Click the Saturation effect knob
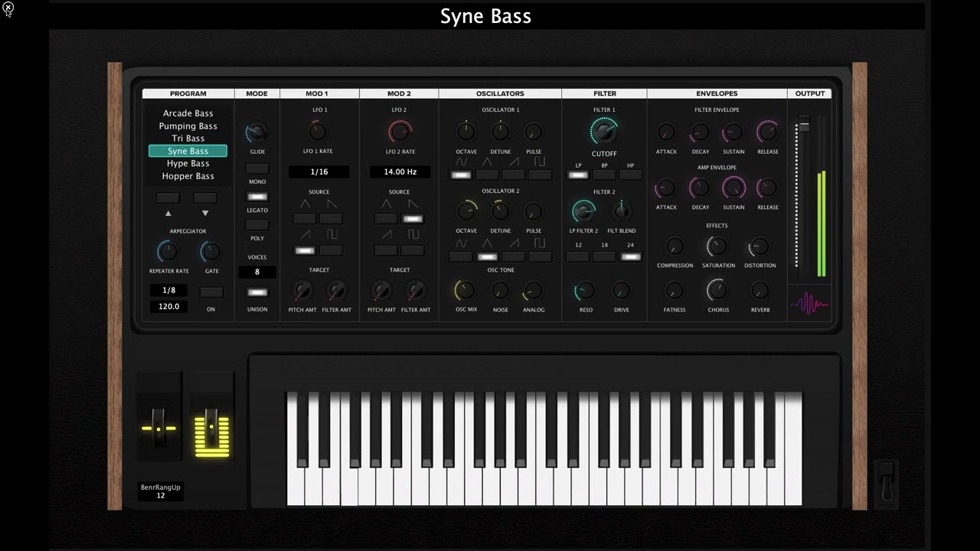Screen dimensions: 980x551 (x=717, y=246)
